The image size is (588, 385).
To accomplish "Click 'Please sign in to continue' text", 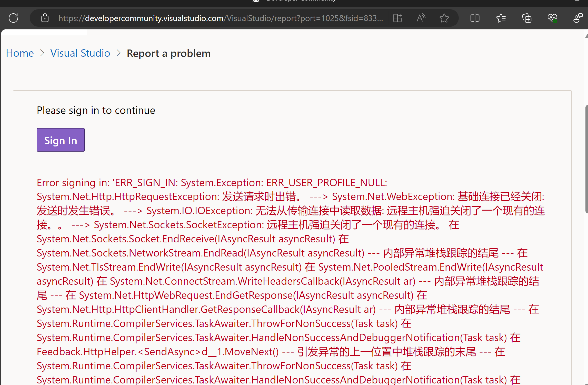I will [96, 110].
